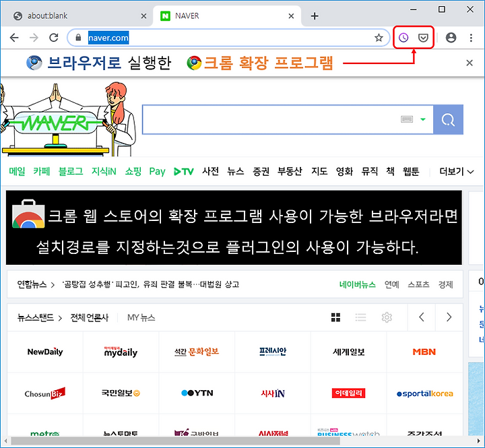485x448 pixels.
Task: Open the NewDaily publisher tile
Action: pyautogui.click(x=45, y=352)
